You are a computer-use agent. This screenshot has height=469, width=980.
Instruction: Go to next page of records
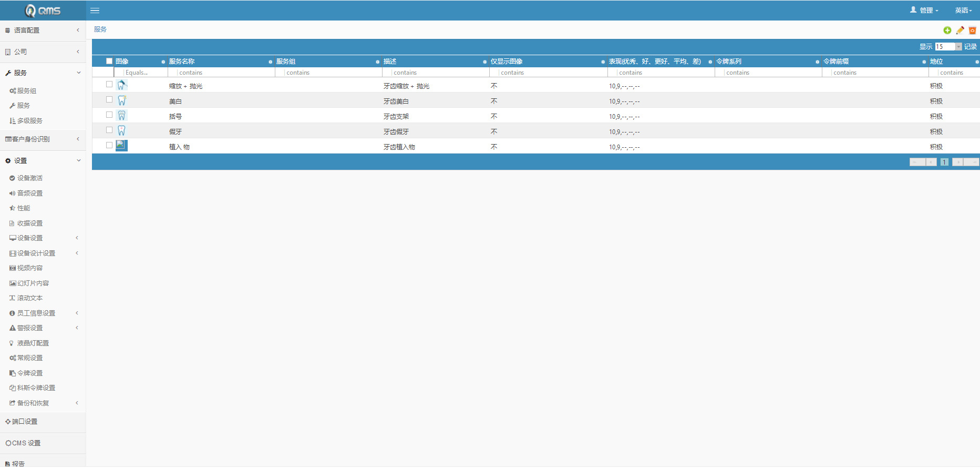point(958,162)
